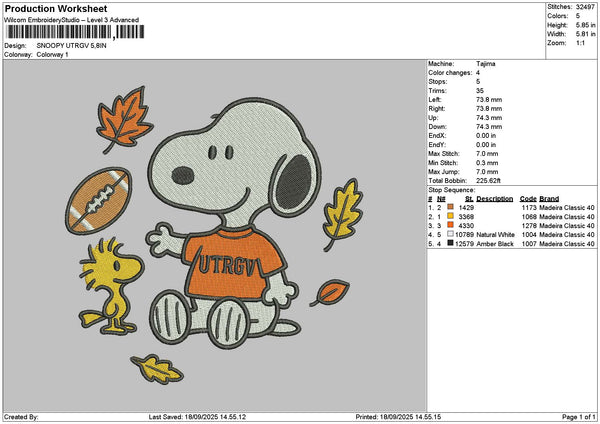Screen dimensions: 600x424
Task: Click the Colors count value 5
Action: pyautogui.click(x=578, y=16)
